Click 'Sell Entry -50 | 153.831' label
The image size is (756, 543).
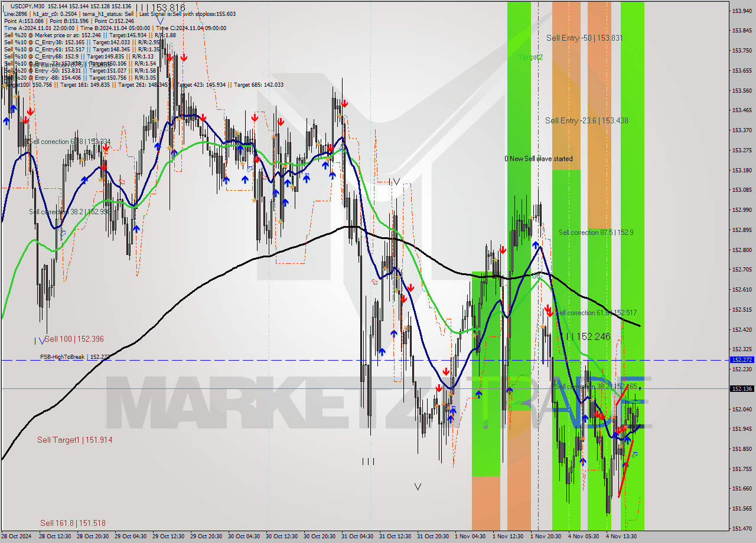[x=584, y=38]
